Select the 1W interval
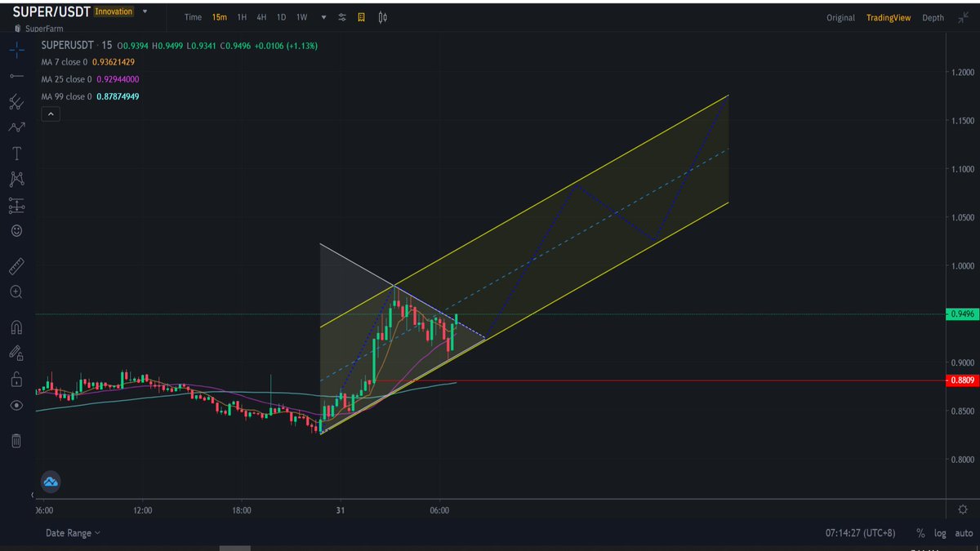980x551 pixels. [x=301, y=17]
